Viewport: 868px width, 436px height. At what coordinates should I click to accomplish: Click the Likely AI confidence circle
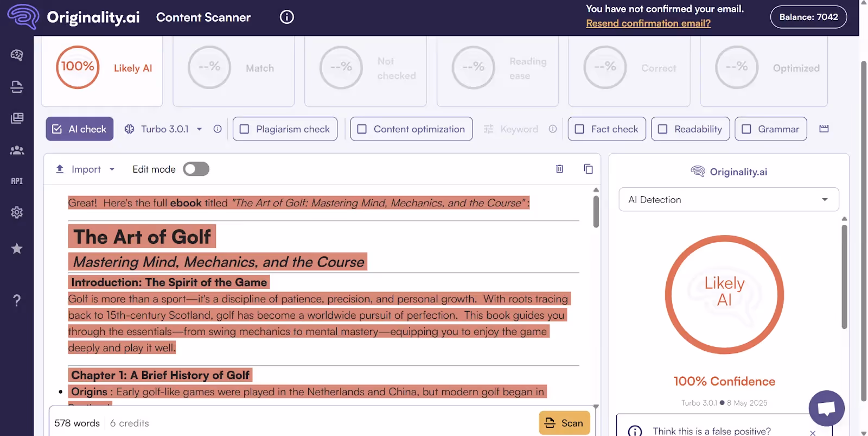pyautogui.click(x=724, y=295)
